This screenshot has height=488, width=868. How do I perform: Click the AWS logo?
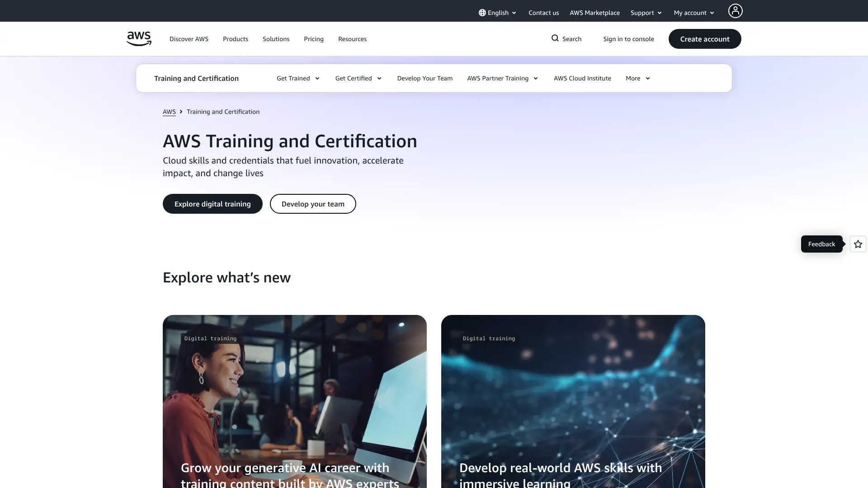coord(139,39)
